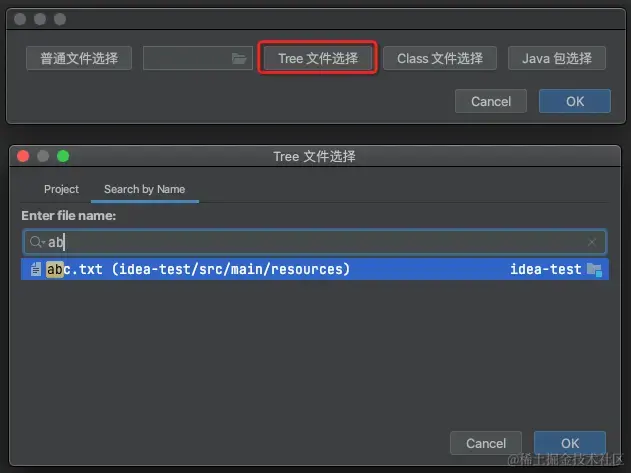Open search history magnifier dropdown
The width and height of the screenshot is (631, 473).
37,242
